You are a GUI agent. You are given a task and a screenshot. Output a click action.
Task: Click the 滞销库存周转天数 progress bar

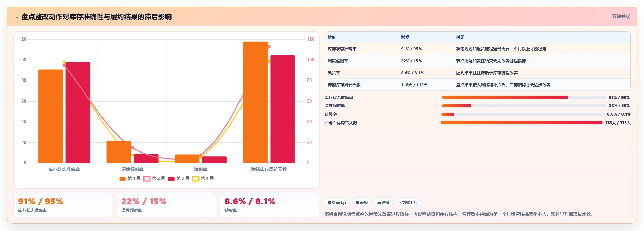tap(521, 122)
